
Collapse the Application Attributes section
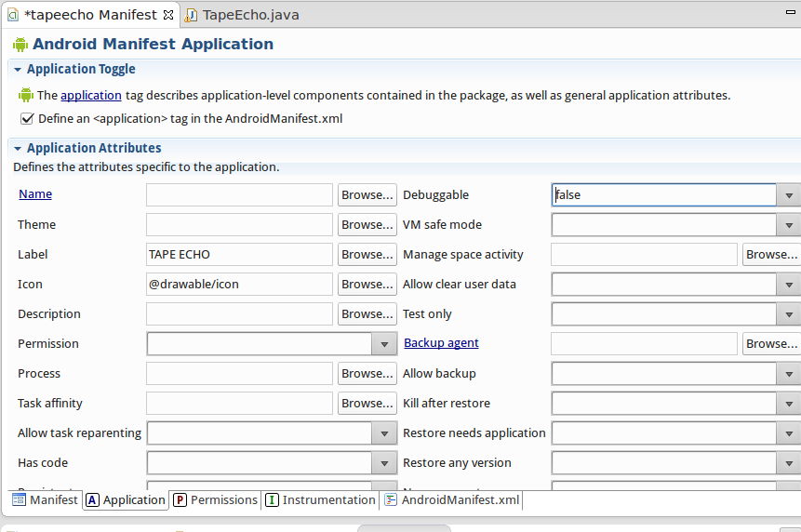click(18, 149)
